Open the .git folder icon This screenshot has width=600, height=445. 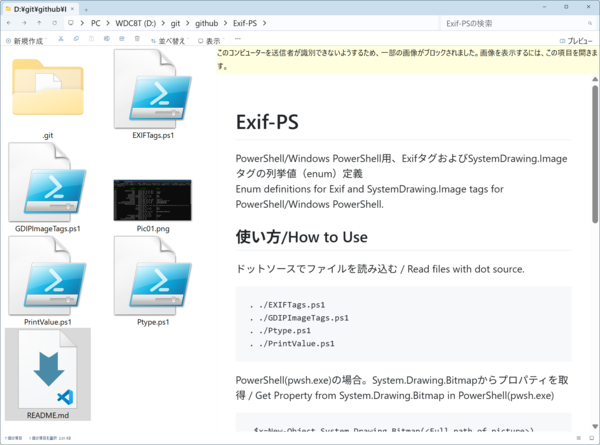point(48,87)
